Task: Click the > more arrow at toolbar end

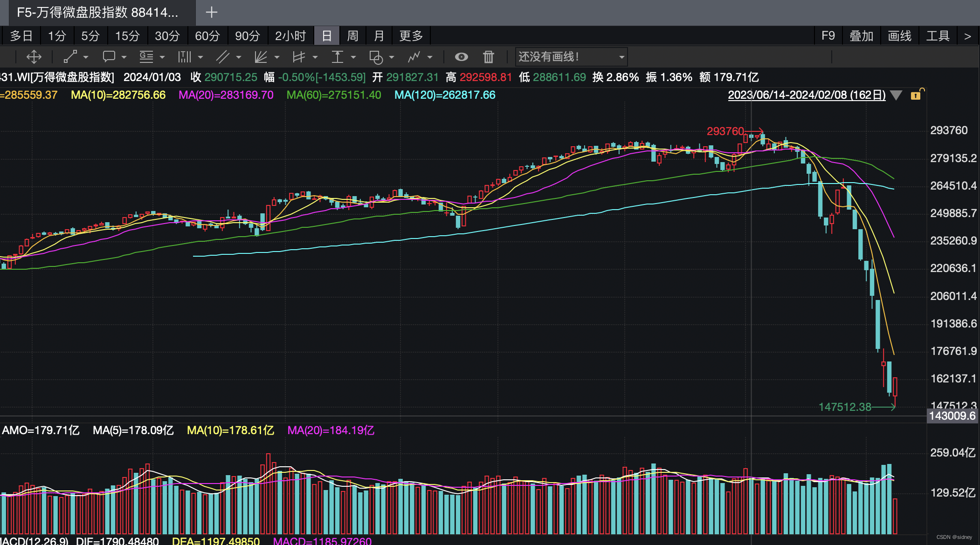Action: click(x=968, y=36)
